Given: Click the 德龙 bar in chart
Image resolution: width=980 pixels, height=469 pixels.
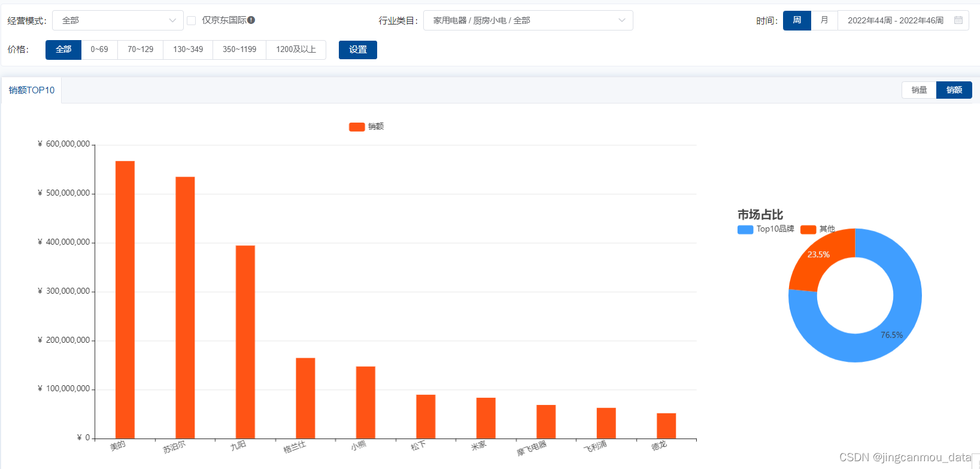Looking at the screenshot, I should point(666,426).
